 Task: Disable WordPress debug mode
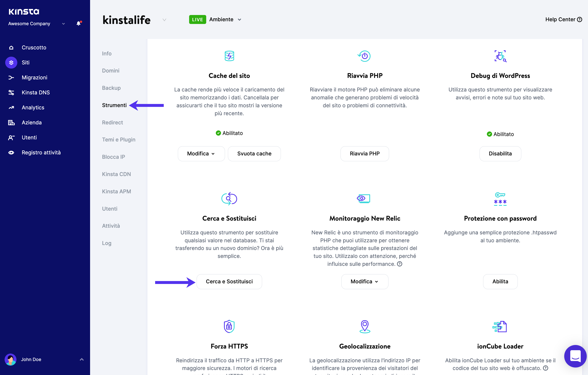[x=500, y=154]
